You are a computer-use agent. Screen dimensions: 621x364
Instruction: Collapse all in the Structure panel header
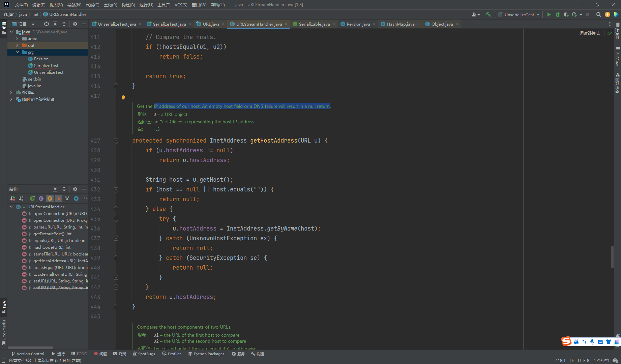coord(64,189)
